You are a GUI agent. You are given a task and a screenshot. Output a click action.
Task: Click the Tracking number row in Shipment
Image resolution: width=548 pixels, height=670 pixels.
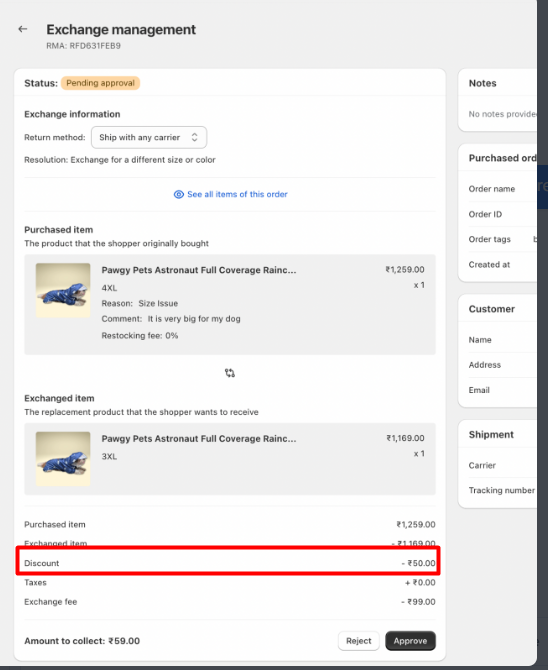502,490
